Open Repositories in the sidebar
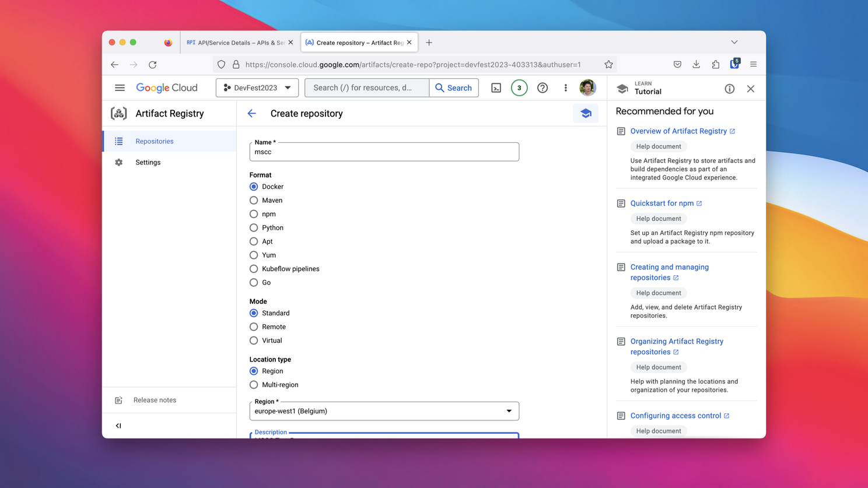Image resolution: width=868 pixels, height=488 pixels. point(170,142)
